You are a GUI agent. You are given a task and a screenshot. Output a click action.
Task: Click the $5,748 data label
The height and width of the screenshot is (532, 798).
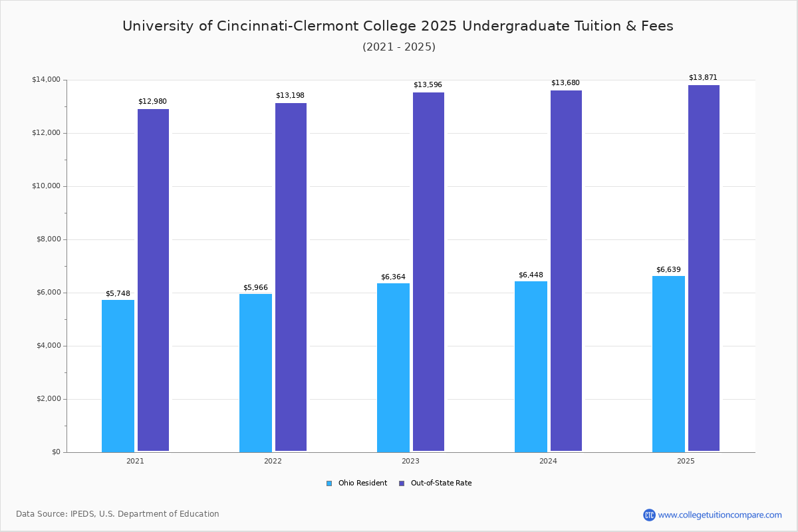pyautogui.click(x=118, y=294)
